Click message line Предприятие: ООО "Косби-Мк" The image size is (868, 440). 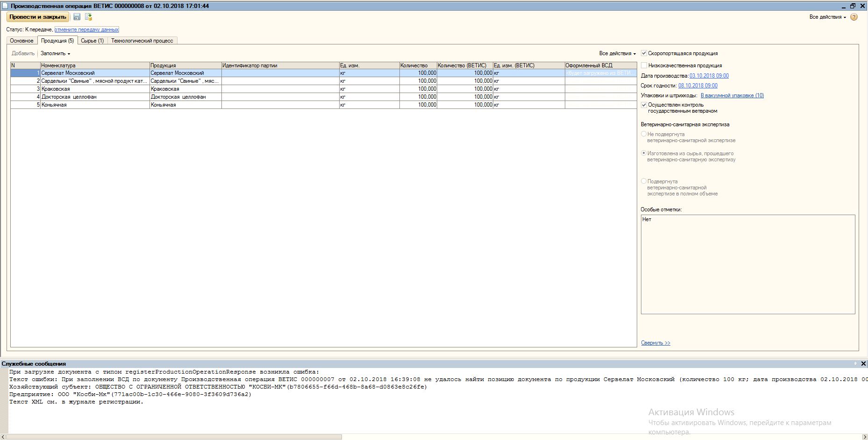click(x=130, y=394)
